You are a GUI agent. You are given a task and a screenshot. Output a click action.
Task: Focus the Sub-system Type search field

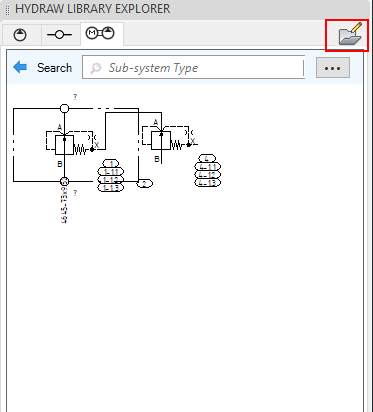pyautogui.click(x=193, y=67)
